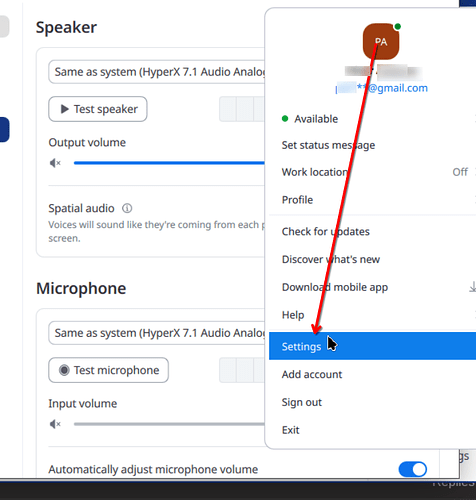Open the PA profile avatar

pos(381,41)
